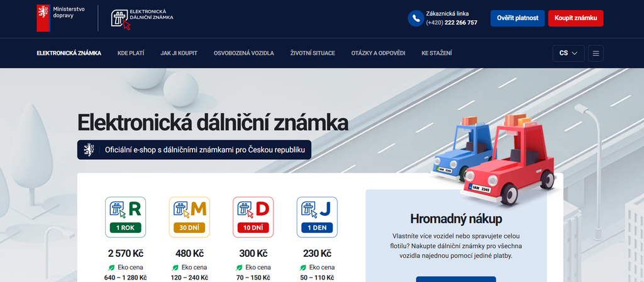
Task: Open the CS language dropdown
Action: pos(569,53)
